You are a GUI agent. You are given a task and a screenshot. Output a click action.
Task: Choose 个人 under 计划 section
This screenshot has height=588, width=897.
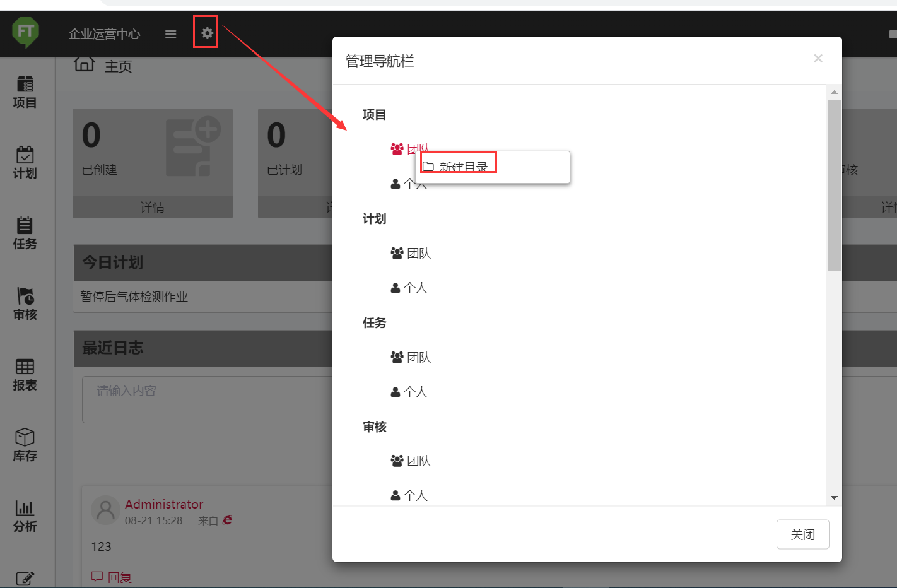[x=410, y=288]
